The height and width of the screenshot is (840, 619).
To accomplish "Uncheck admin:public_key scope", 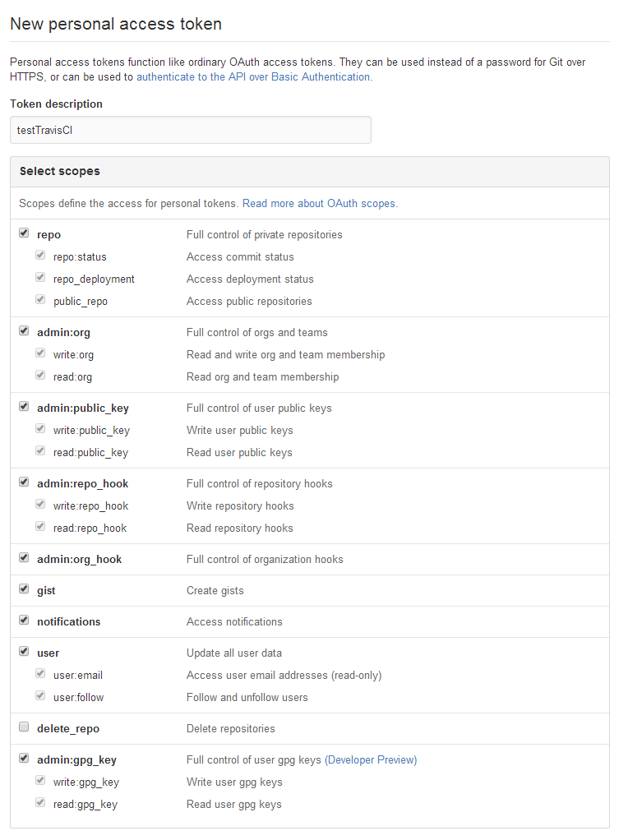I will (x=24, y=408).
